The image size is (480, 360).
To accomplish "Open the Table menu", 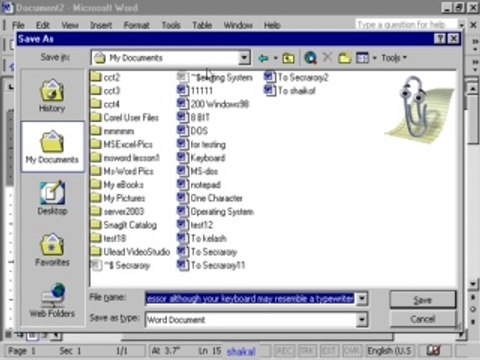I will click(202, 25).
